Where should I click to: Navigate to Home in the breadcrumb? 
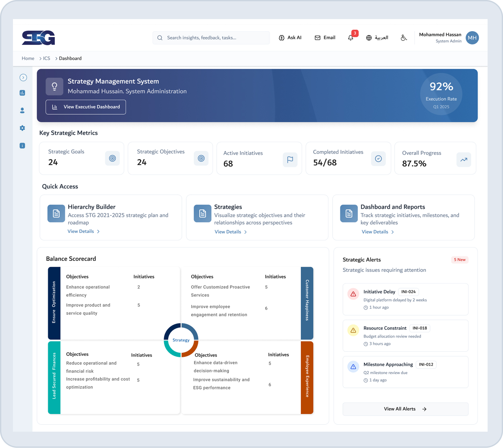click(28, 58)
